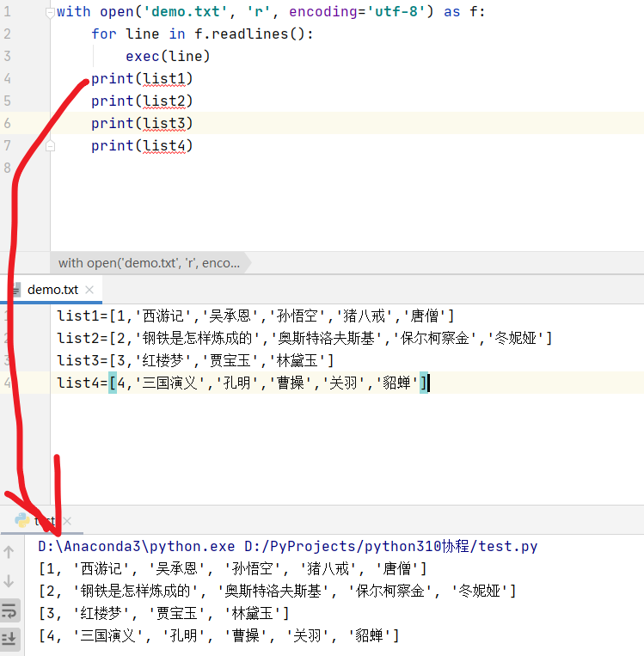Click the Python icon on the run tab
Image resolution: width=644 pixels, height=656 pixels.
21,520
